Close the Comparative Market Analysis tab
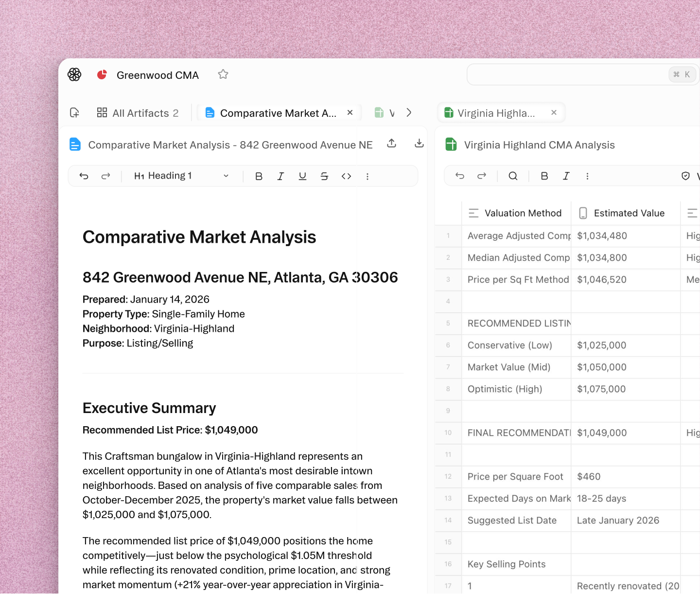Viewport: 700px width, 594px height. coord(350,112)
